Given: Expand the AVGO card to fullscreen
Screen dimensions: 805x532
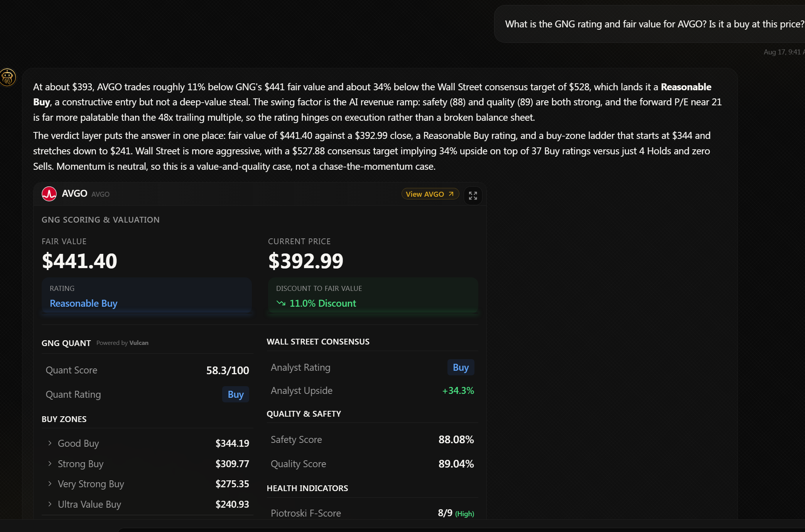Looking at the screenshot, I should (473, 196).
